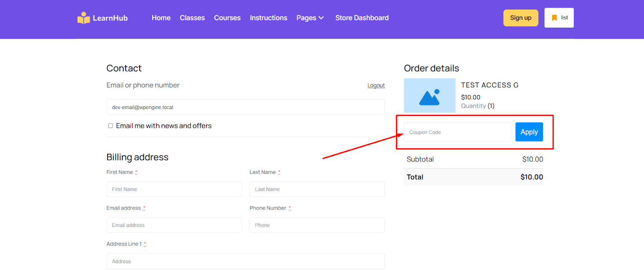Click the contact email input field
This screenshot has width=644, height=270.
click(x=246, y=107)
